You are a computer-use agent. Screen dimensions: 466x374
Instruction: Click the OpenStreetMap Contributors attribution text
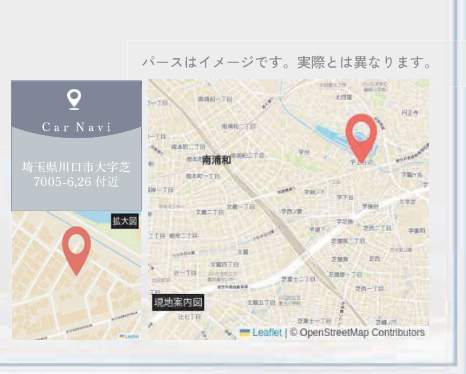(x=357, y=332)
